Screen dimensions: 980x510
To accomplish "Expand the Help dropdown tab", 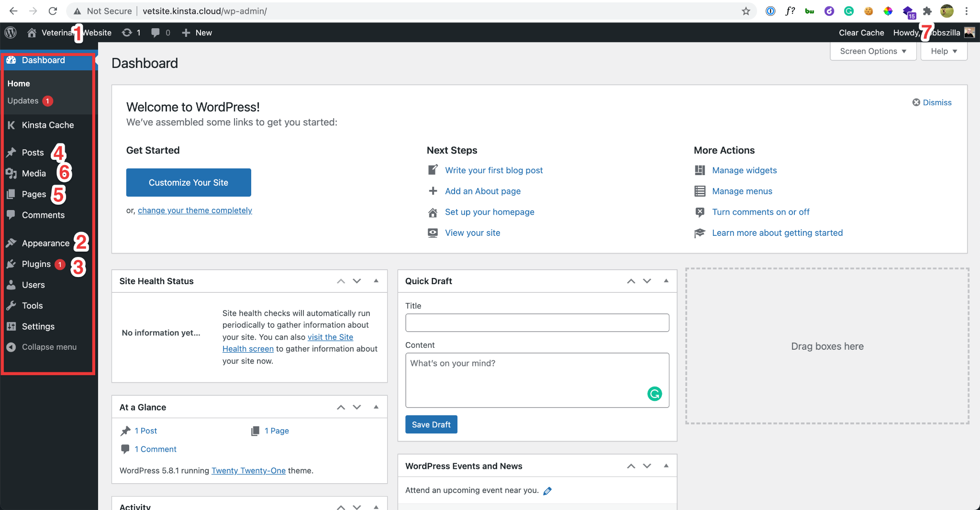I will [x=944, y=51].
